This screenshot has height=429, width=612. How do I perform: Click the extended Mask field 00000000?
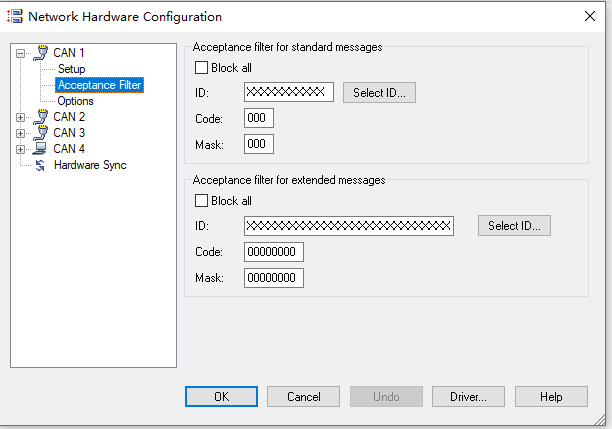274,278
